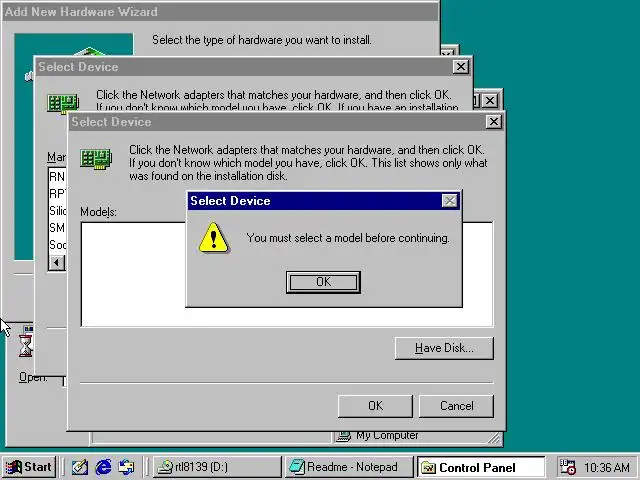
Task: Select the "Soc" manufacturer entry
Action: click(x=57, y=244)
